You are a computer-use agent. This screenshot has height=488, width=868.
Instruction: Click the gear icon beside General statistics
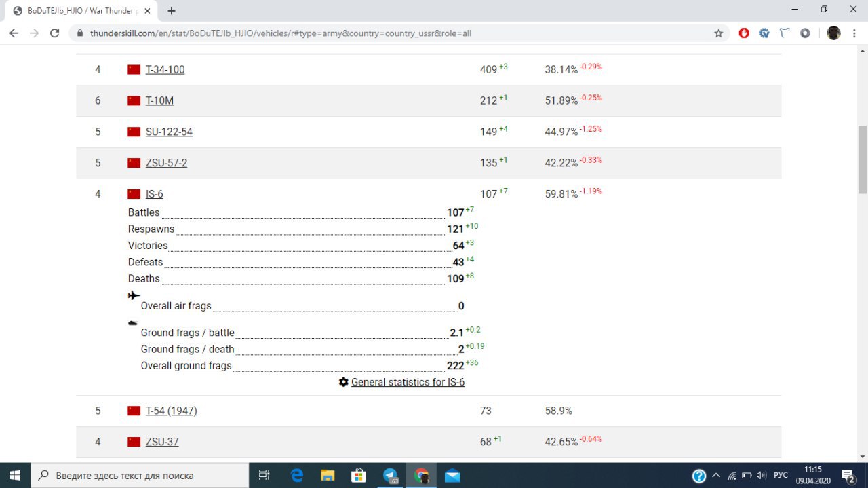(x=344, y=382)
